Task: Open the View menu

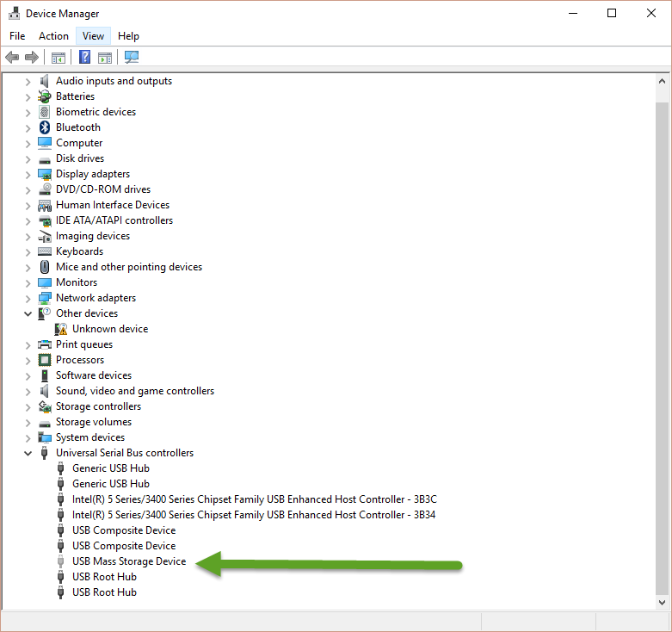Action: click(94, 36)
